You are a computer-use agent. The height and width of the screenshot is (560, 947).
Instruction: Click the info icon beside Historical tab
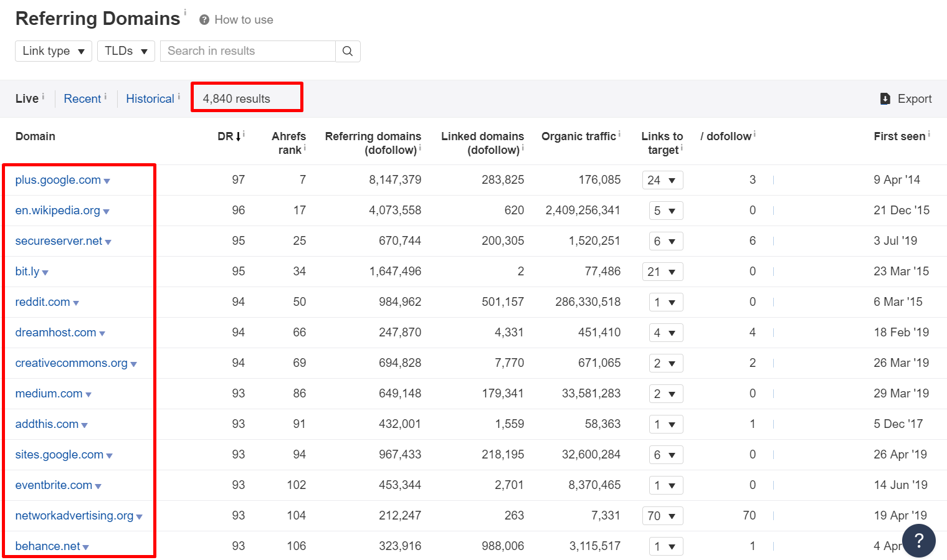[179, 97]
